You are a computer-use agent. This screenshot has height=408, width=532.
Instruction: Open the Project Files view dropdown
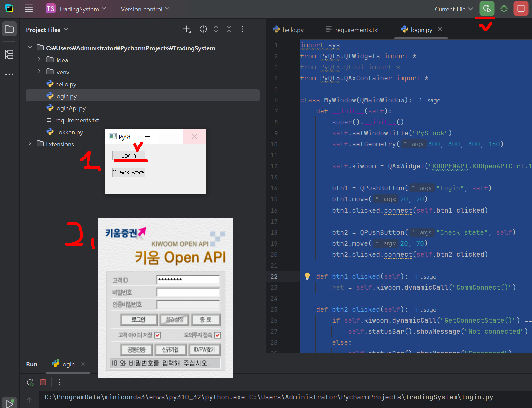click(x=47, y=30)
